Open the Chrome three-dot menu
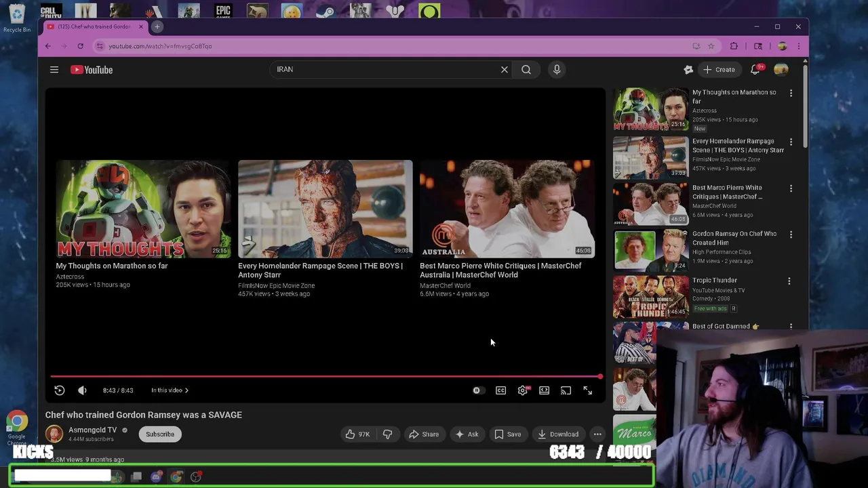The height and width of the screenshot is (488, 868). (x=798, y=46)
